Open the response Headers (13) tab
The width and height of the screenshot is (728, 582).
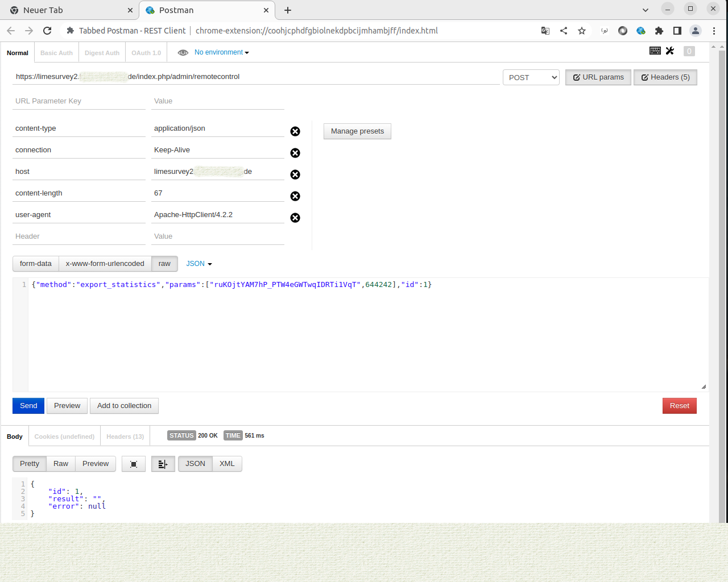click(x=125, y=436)
